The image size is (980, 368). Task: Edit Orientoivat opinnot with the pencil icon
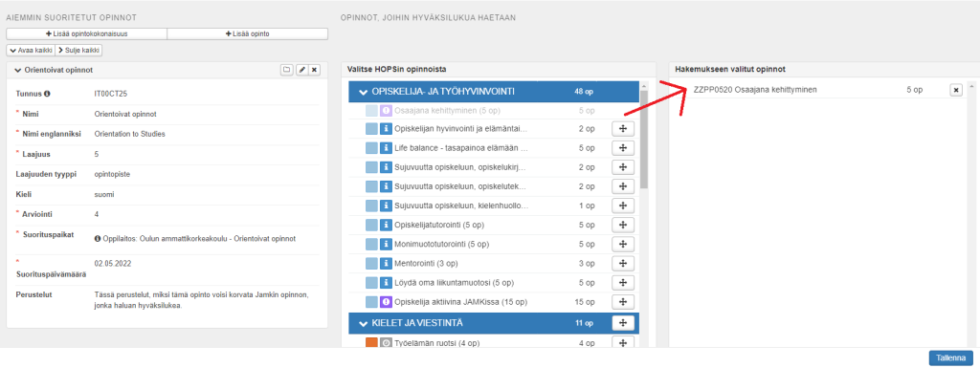pyautogui.click(x=301, y=70)
